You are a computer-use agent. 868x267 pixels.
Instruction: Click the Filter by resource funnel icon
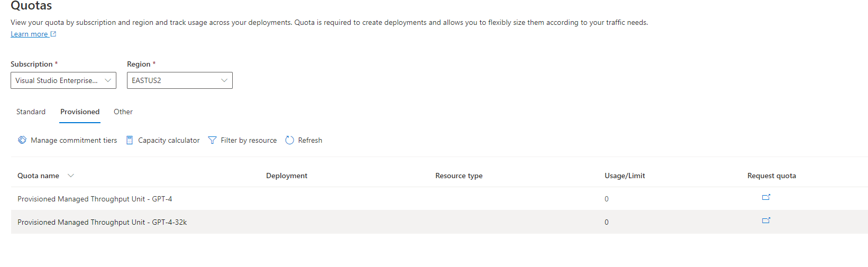pos(212,140)
